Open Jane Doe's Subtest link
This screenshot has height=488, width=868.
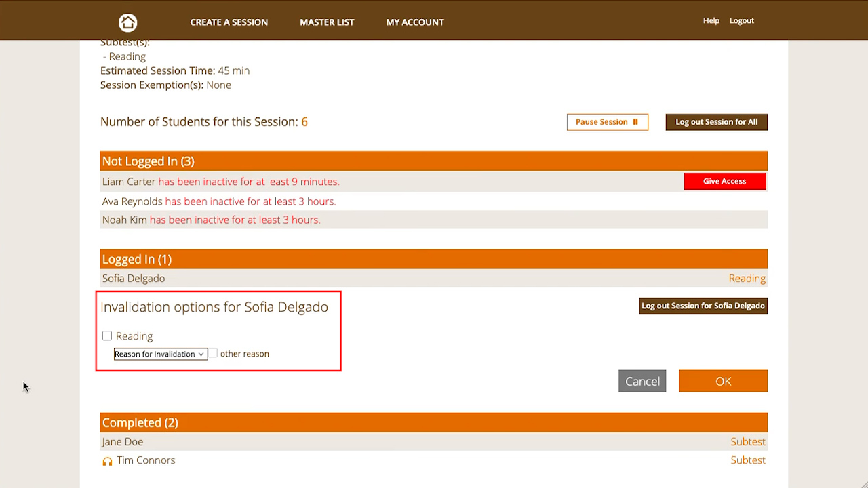point(747,442)
